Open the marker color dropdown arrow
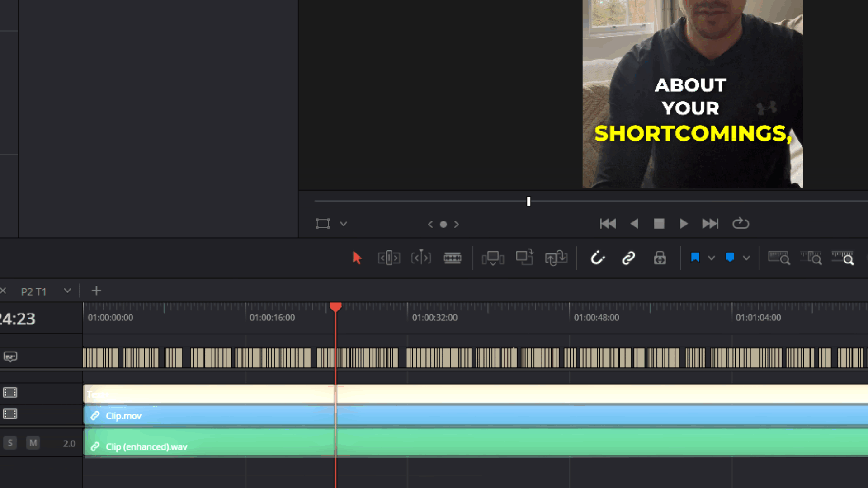Screen dimensions: 868x488 click(x=746, y=258)
